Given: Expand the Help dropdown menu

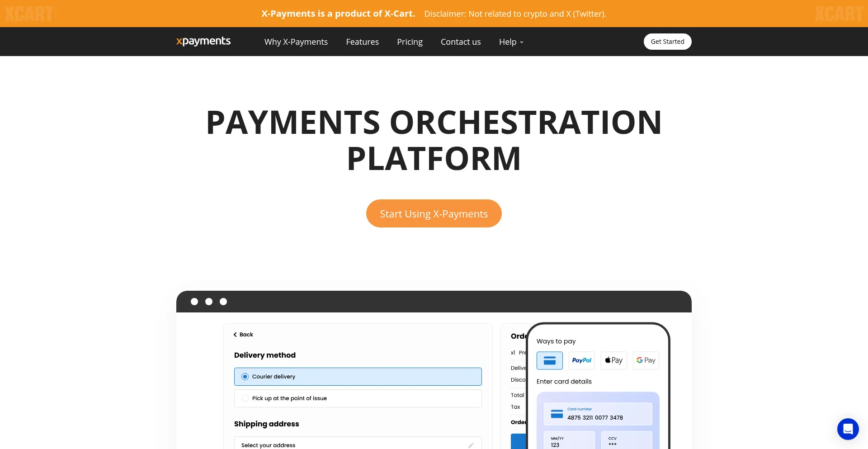Looking at the screenshot, I should [511, 42].
